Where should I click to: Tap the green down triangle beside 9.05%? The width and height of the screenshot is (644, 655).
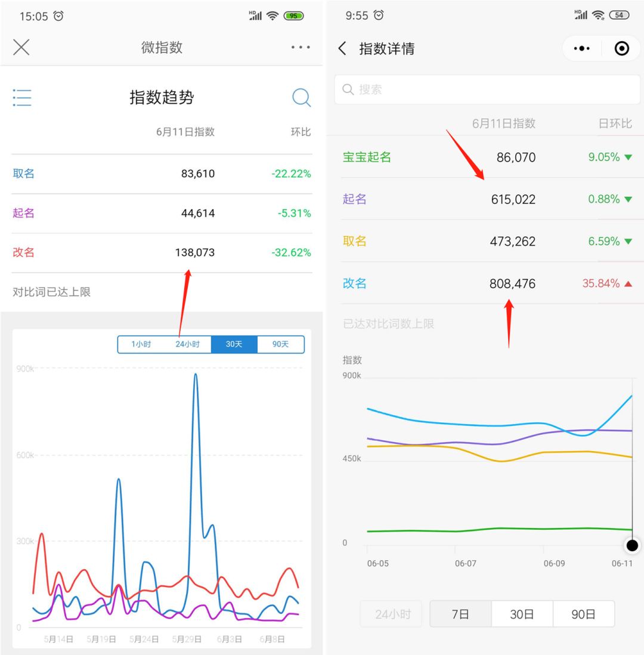pyautogui.click(x=628, y=157)
